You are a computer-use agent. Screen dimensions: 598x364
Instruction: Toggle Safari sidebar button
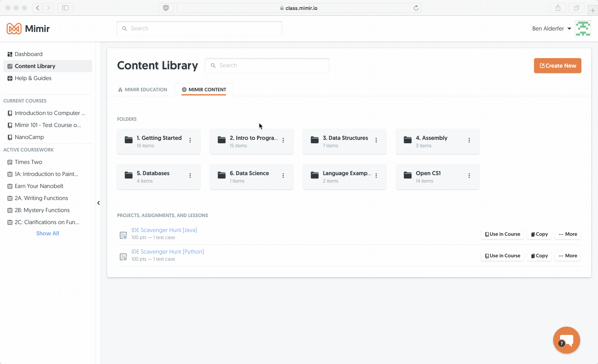coord(65,8)
